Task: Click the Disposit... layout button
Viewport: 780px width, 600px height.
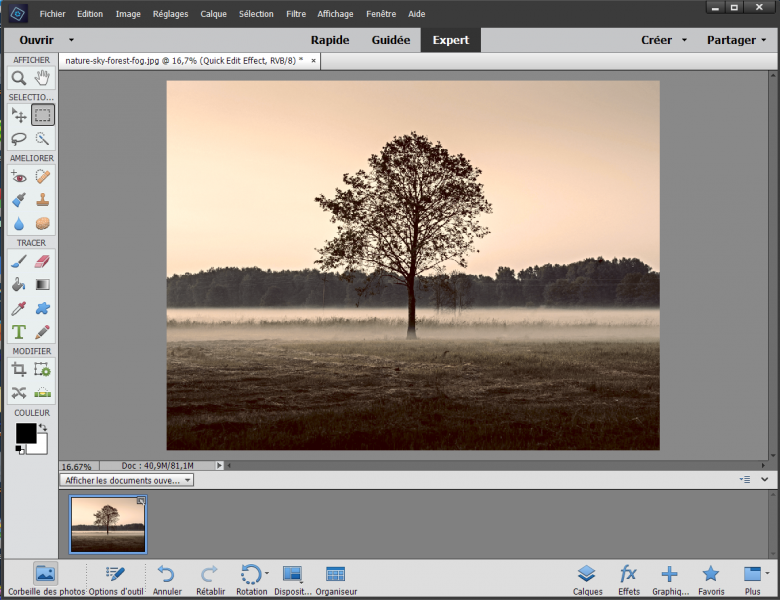Action: 292,579
